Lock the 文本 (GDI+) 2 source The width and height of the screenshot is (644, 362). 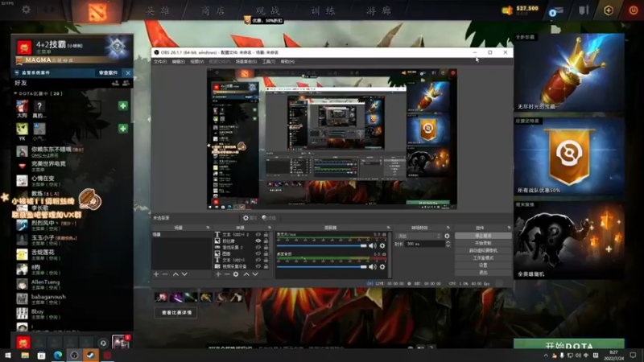click(266, 234)
